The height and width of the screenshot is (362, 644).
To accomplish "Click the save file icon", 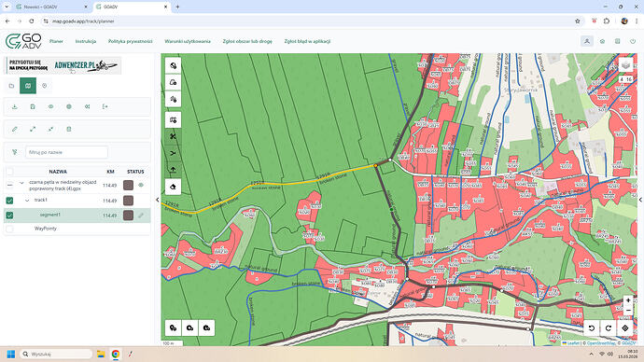I will (x=33, y=106).
